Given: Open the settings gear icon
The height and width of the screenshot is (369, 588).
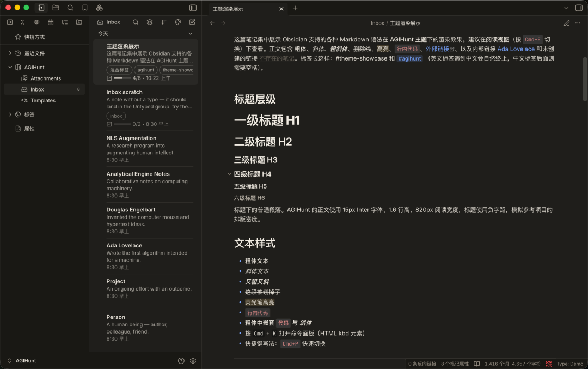Looking at the screenshot, I should 193,361.
